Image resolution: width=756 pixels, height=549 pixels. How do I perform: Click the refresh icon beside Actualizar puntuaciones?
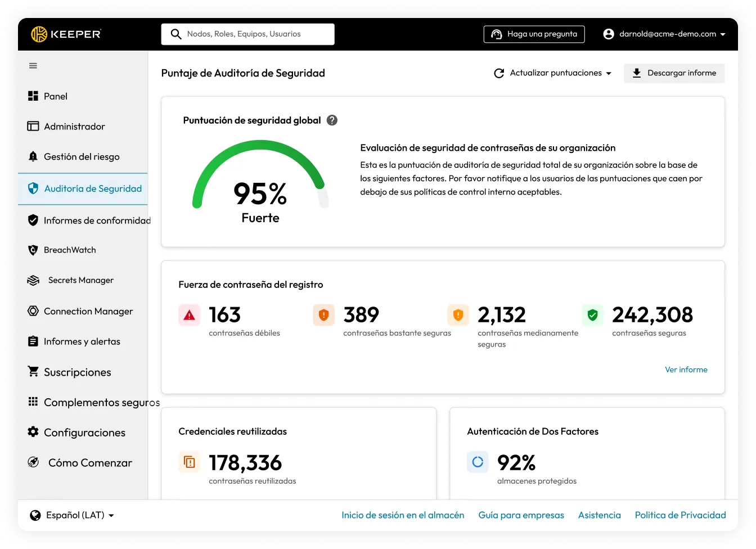(499, 73)
